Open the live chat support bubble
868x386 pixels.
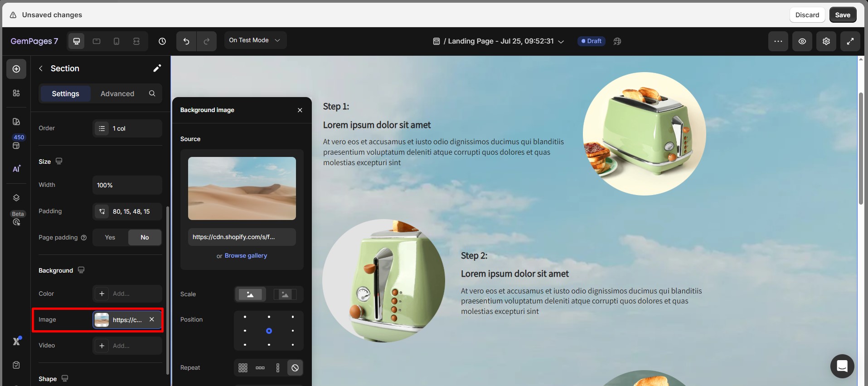(842, 366)
